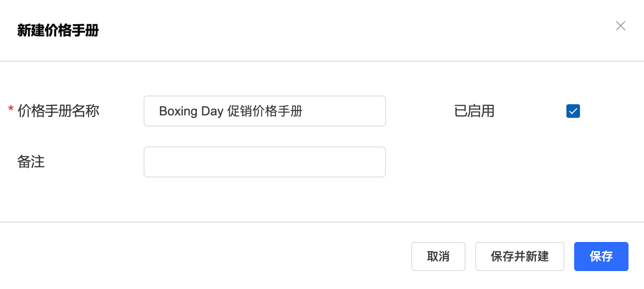Save and start another via 保存并新建
This screenshot has width=644, height=289.
(x=519, y=257)
